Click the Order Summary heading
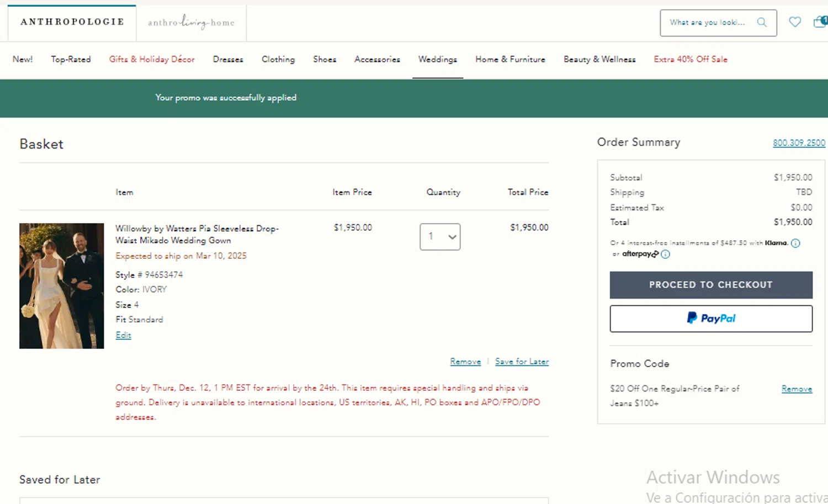 (639, 142)
